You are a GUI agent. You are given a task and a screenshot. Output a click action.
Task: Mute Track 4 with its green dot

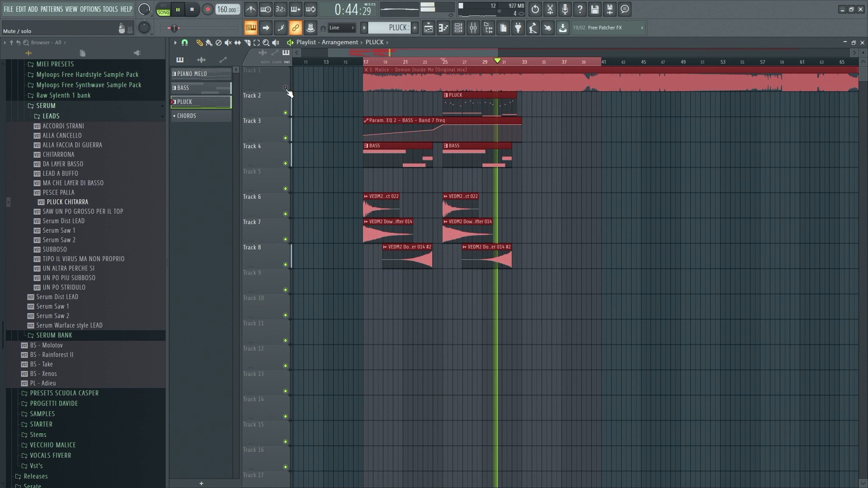[285, 163]
